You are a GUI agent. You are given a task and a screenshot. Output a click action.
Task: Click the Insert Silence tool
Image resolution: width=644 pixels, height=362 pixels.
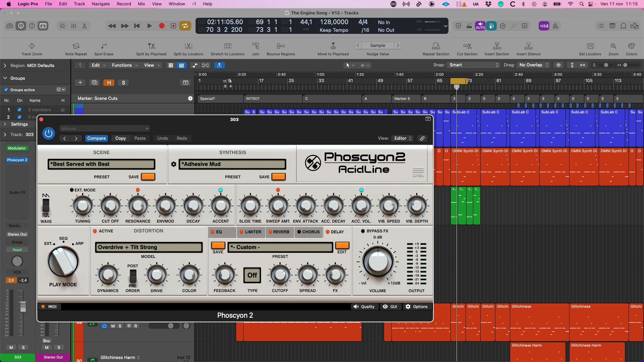[529, 49]
